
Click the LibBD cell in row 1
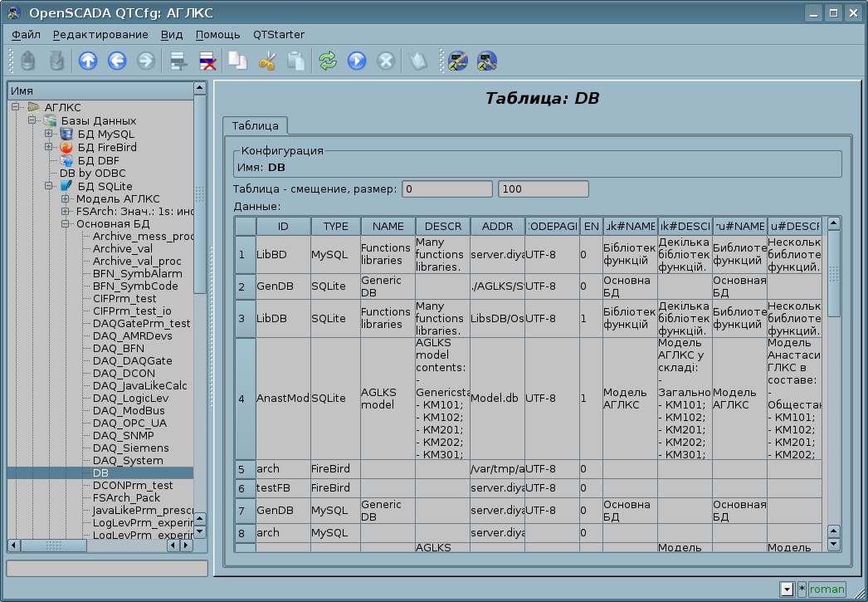click(x=283, y=255)
